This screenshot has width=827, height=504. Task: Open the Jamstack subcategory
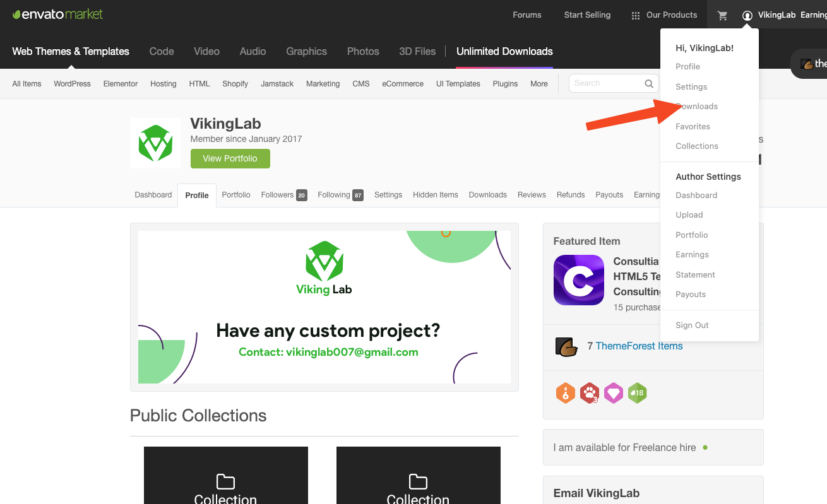pos(277,84)
